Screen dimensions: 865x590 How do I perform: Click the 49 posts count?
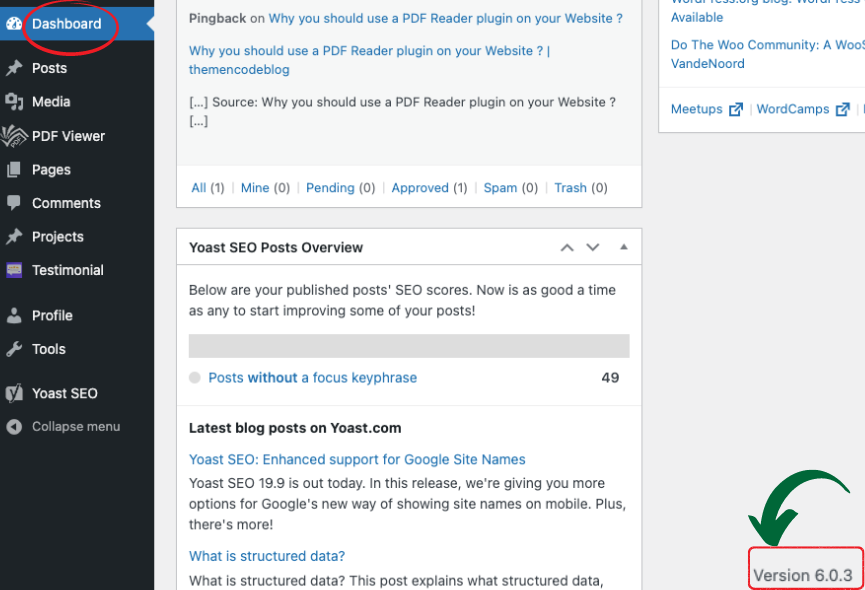pyautogui.click(x=610, y=378)
